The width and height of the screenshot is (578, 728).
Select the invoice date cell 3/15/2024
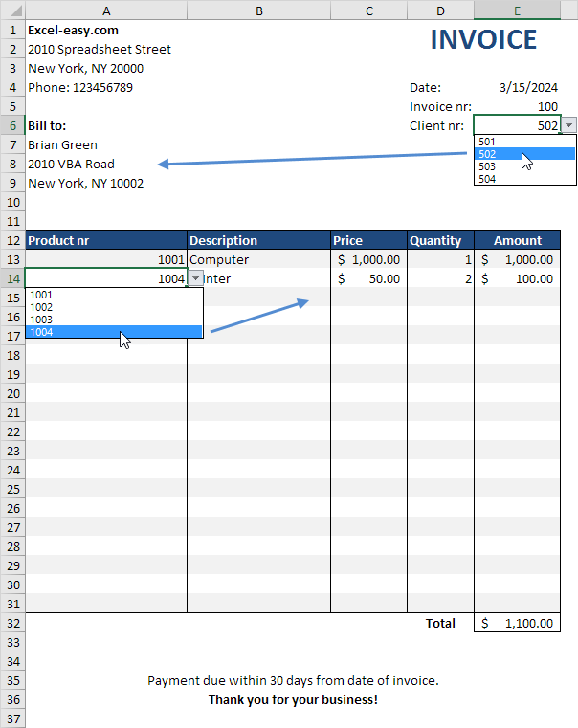click(x=517, y=87)
